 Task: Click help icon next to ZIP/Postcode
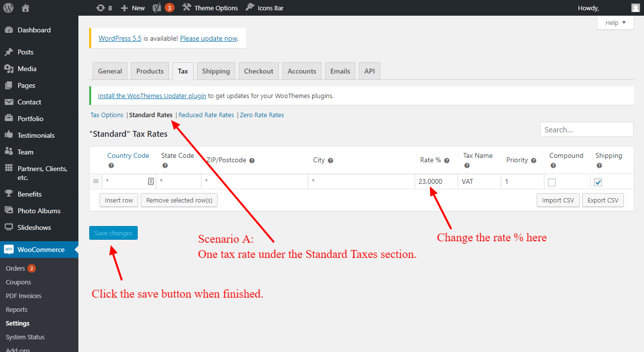(251, 160)
